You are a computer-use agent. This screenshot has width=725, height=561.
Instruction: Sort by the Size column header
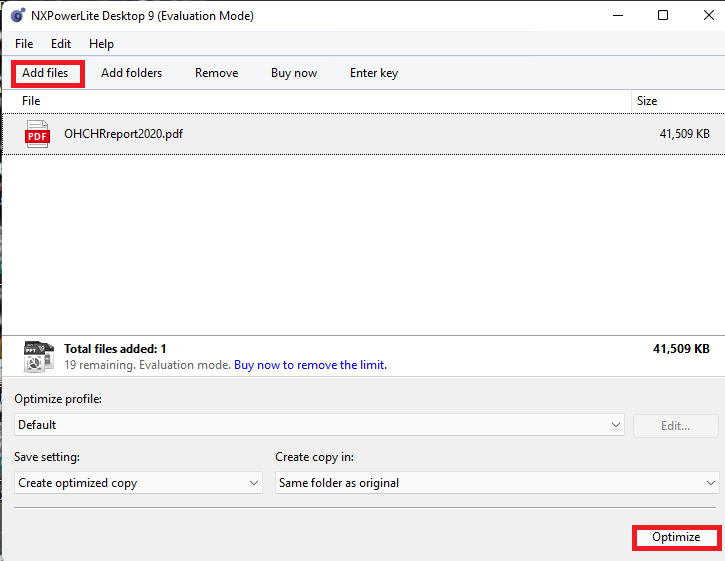click(x=675, y=101)
